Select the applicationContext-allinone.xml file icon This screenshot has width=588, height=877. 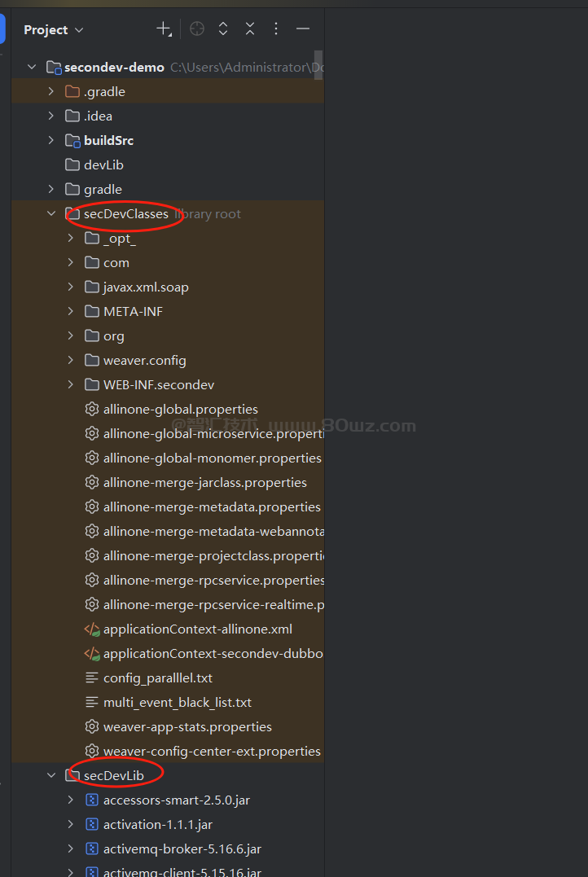tap(92, 629)
